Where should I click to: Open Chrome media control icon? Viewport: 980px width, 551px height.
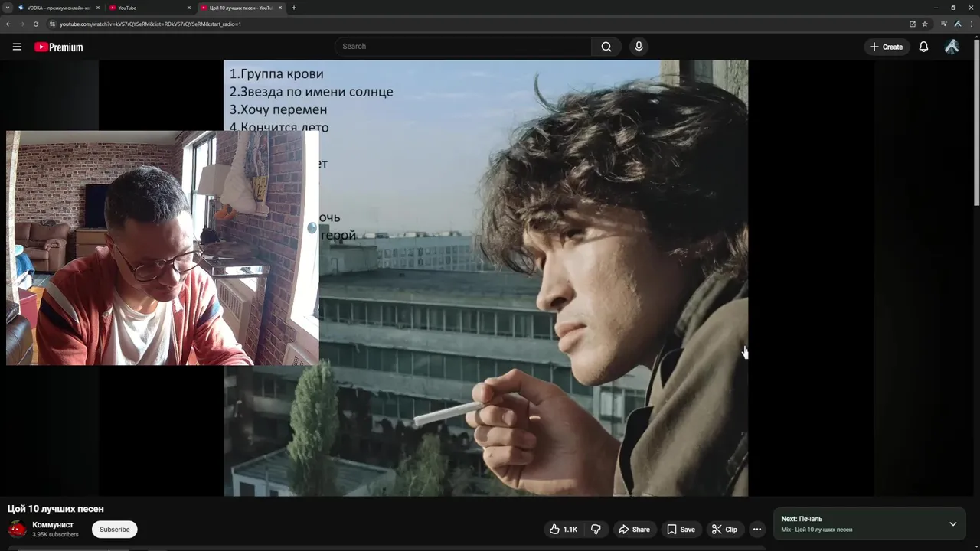[944, 24]
